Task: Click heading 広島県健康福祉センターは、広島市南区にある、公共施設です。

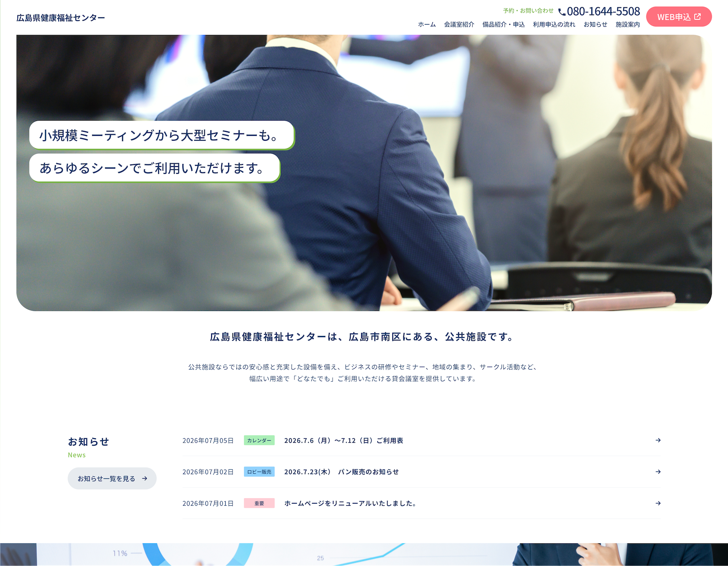Action: coord(361,337)
